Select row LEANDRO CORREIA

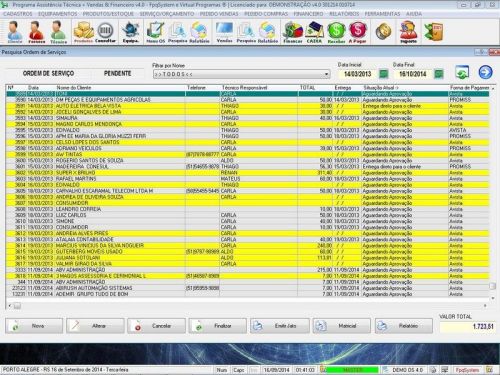click(248, 209)
